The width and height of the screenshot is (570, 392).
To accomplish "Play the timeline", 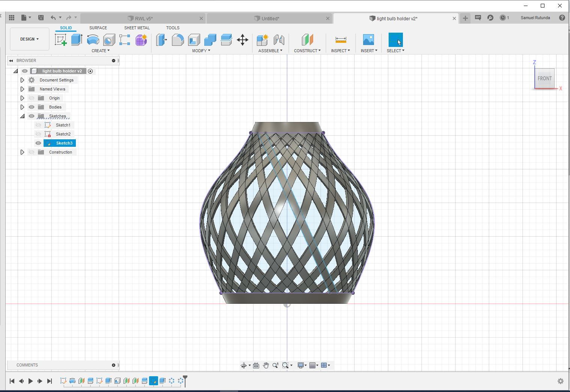I will (x=30, y=381).
